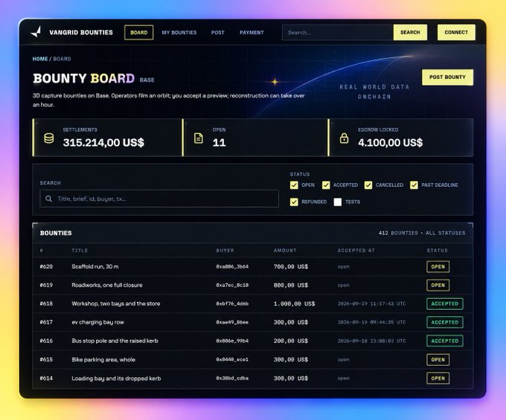Screen dimensions: 506x420
Task: Open the Payment nav item
Action: coord(252,33)
